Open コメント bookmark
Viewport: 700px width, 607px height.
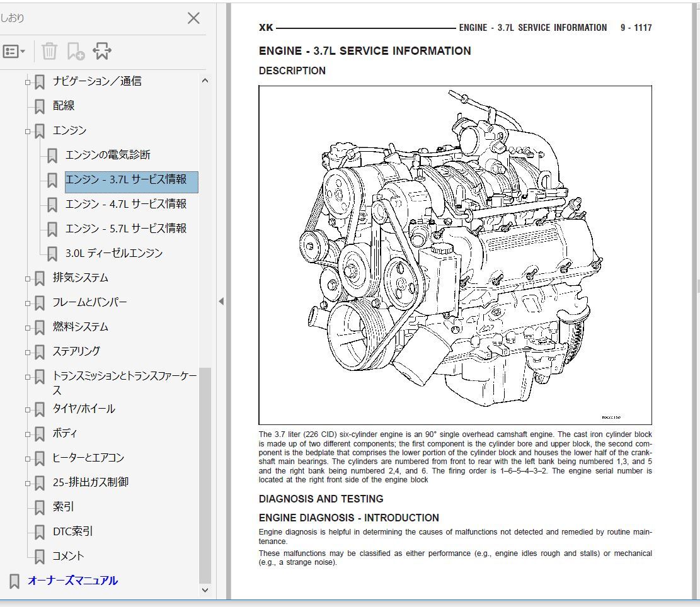(x=68, y=556)
